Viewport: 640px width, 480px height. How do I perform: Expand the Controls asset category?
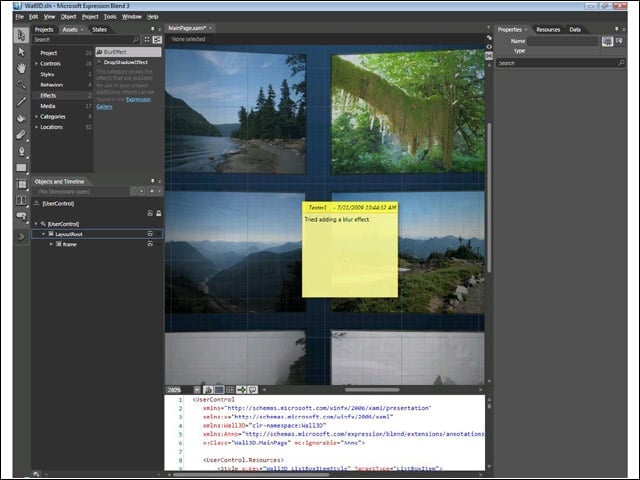(36, 64)
